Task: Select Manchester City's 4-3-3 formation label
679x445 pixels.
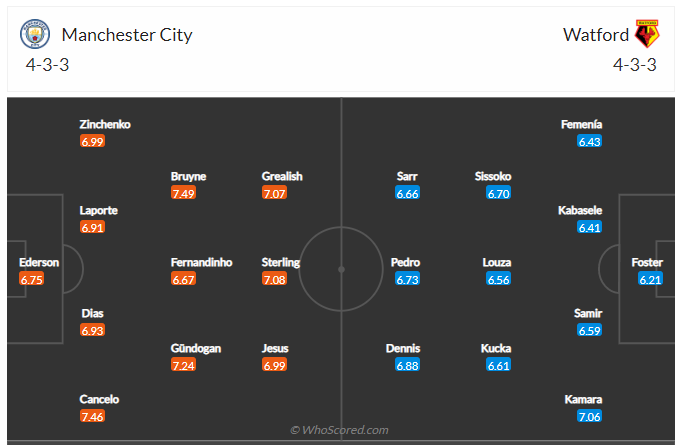Action: (47, 66)
